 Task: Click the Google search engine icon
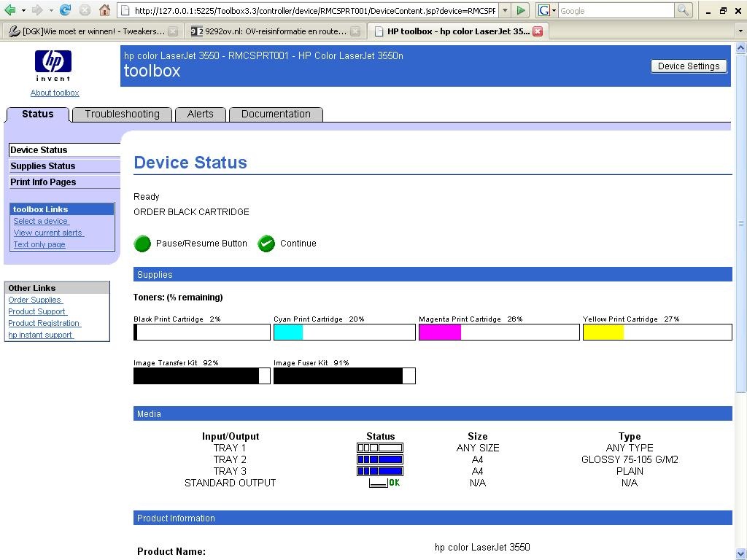pyautogui.click(x=544, y=10)
